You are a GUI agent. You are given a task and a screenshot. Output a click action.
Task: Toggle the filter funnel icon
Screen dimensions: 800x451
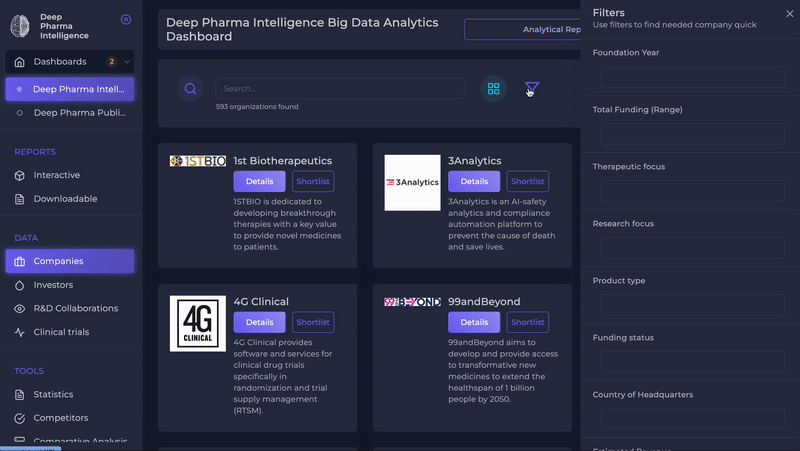coord(532,89)
